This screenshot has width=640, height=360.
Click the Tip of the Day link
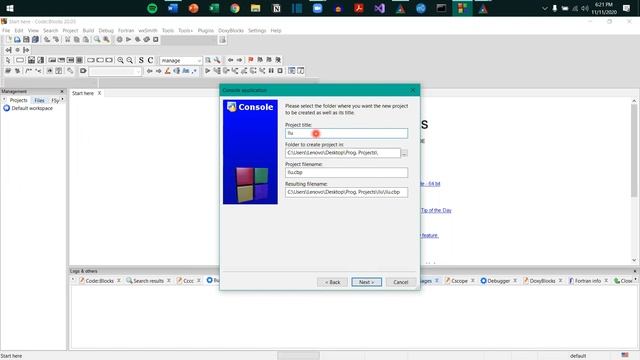(436, 211)
